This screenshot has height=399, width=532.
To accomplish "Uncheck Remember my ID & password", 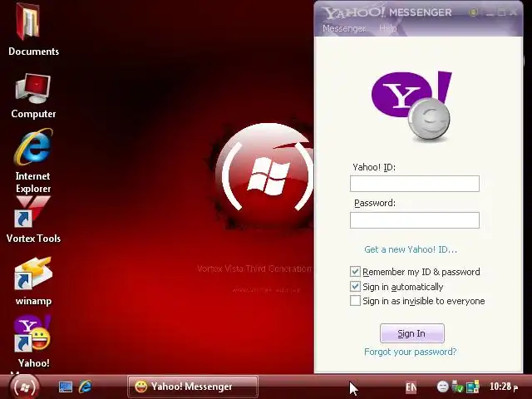I will pos(355,272).
